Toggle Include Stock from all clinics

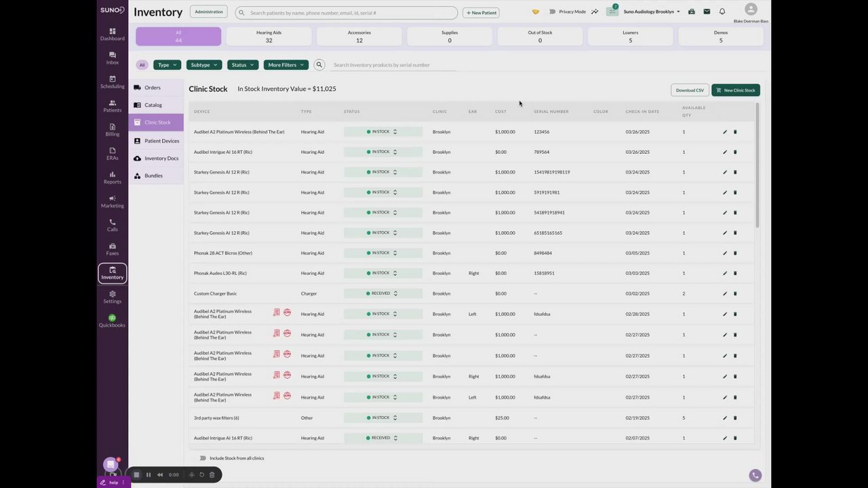coord(203,458)
